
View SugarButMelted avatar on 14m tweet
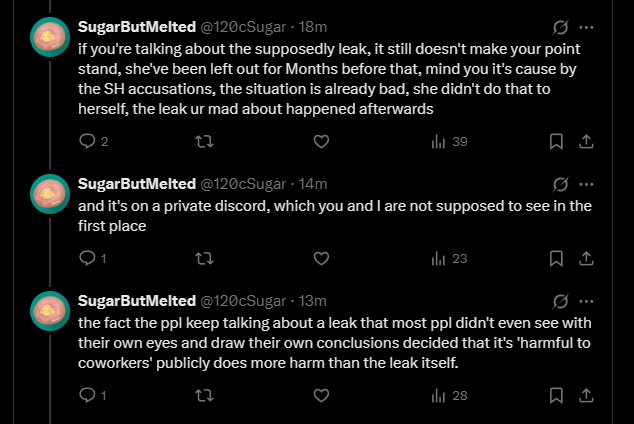[50, 194]
